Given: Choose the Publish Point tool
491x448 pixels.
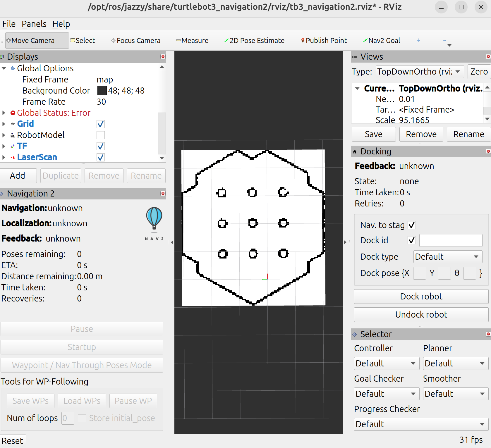Looking at the screenshot, I should click(324, 41).
